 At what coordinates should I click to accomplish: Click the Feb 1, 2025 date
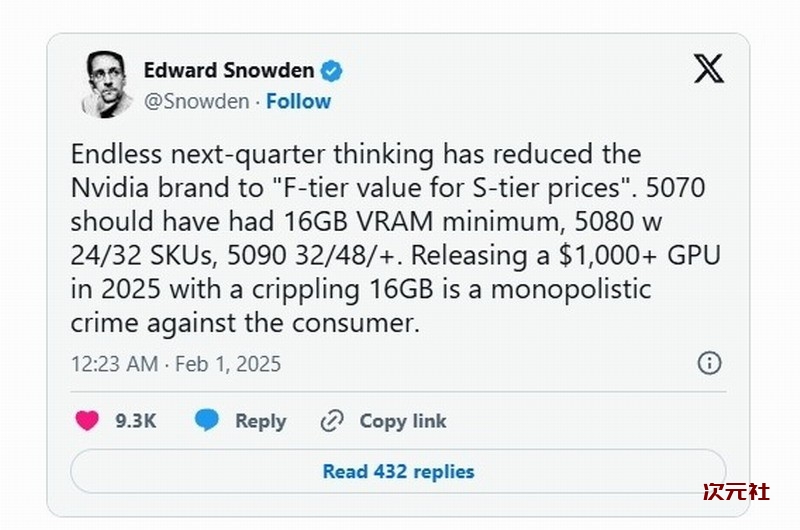tap(228, 363)
